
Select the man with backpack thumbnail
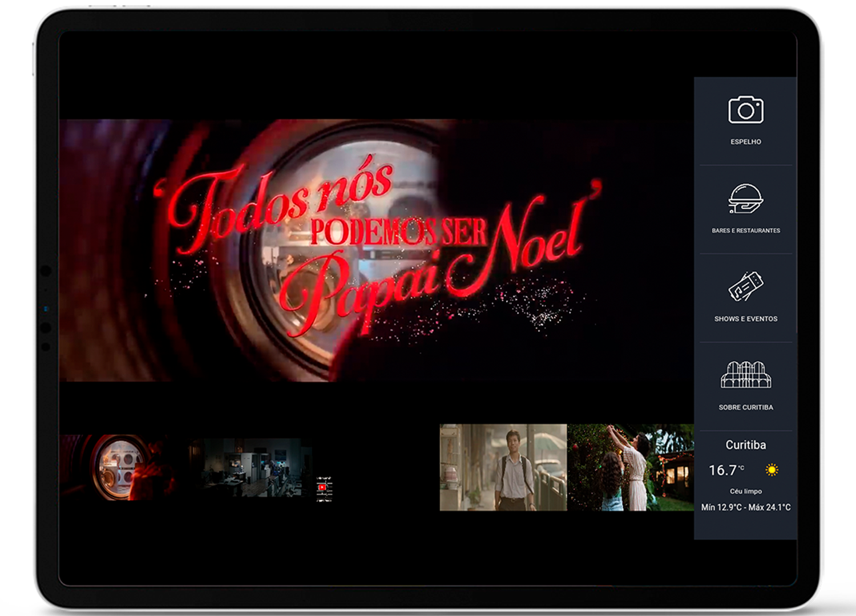[x=503, y=467]
